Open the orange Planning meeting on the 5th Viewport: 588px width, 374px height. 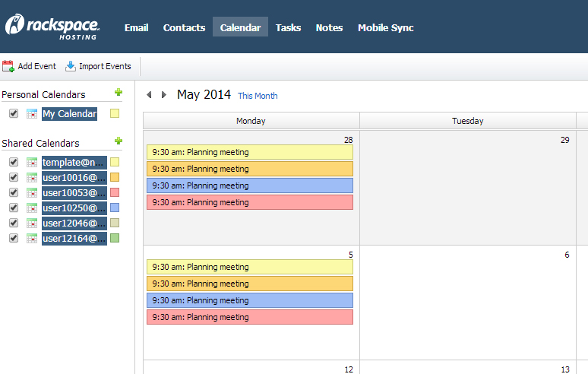[249, 284]
